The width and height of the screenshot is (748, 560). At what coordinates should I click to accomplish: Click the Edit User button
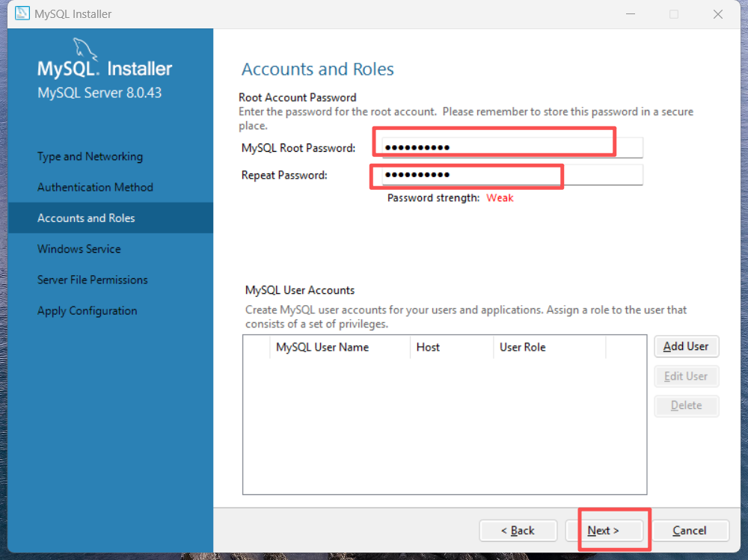[686, 376]
